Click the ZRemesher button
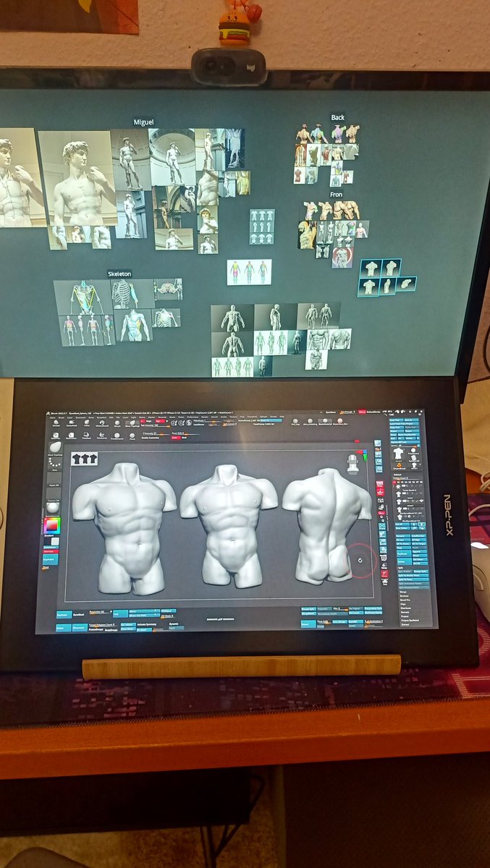The height and width of the screenshot is (868, 490). [x=80, y=629]
